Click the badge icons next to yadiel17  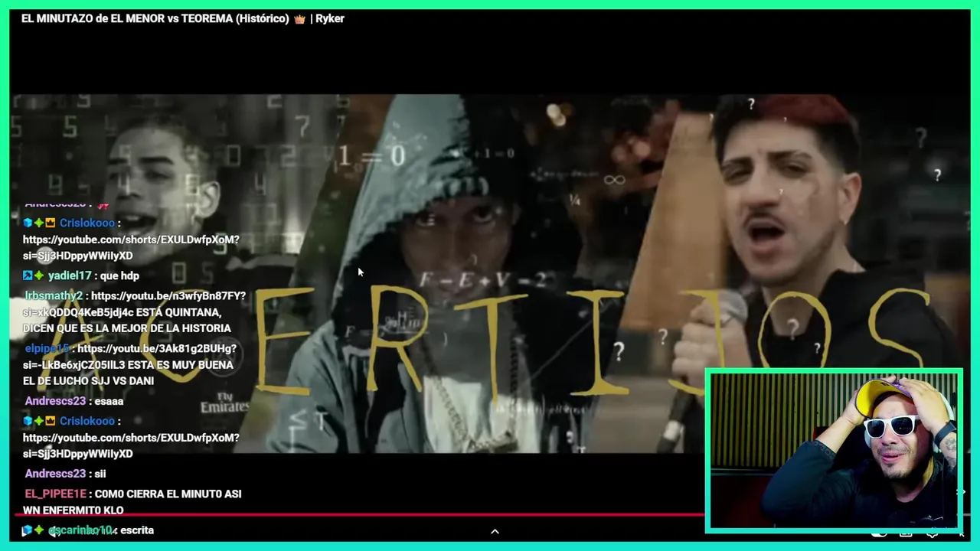click(33, 275)
